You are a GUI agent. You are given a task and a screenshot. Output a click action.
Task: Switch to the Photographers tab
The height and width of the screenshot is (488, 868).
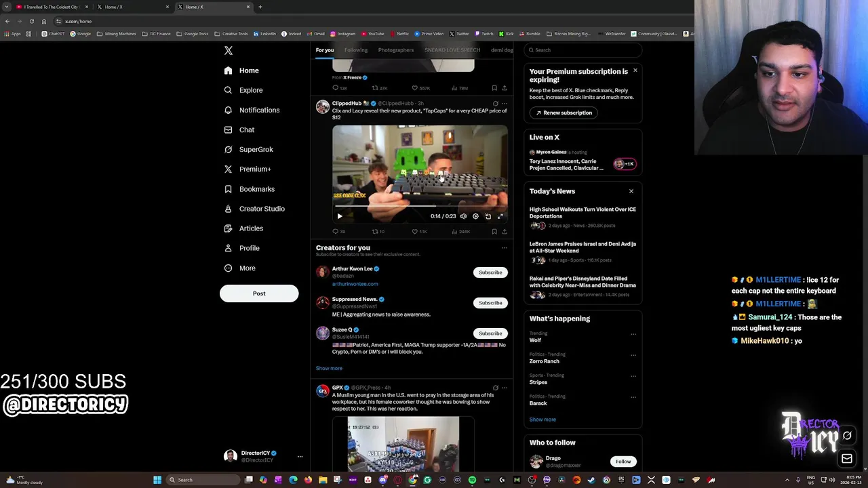395,50
